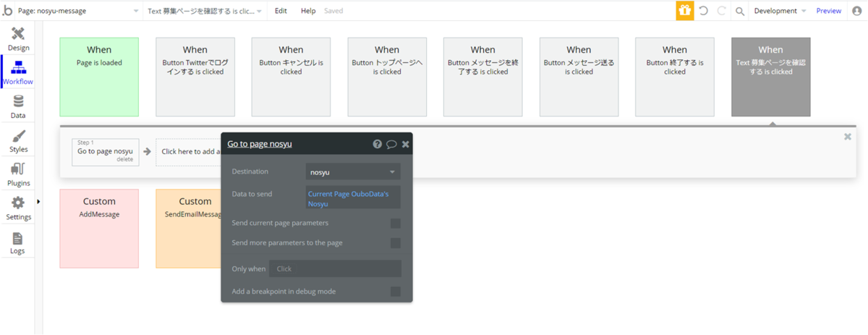The width and height of the screenshot is (868, 335).
Task: Select Button キャンセル is clicked event
Action: point(291,77)
